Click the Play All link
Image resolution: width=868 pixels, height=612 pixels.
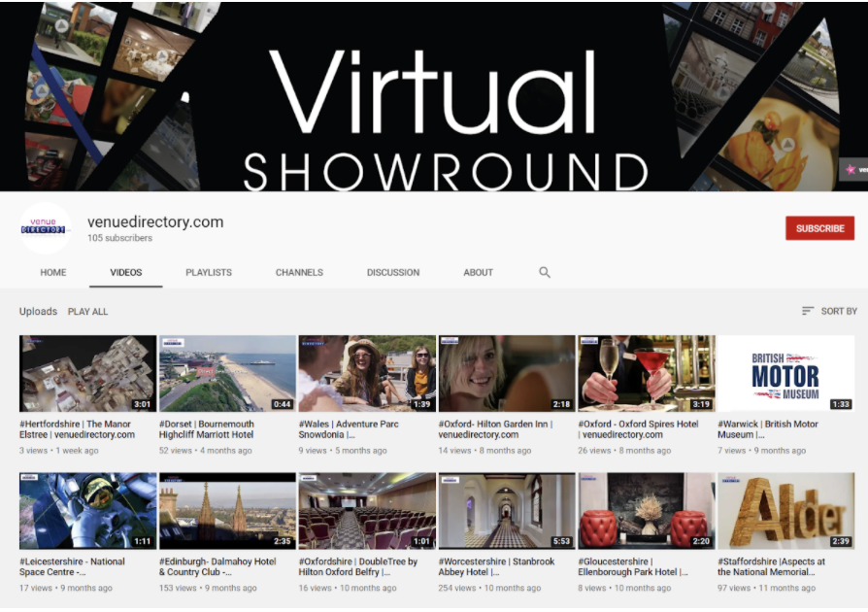coord(87,312)
